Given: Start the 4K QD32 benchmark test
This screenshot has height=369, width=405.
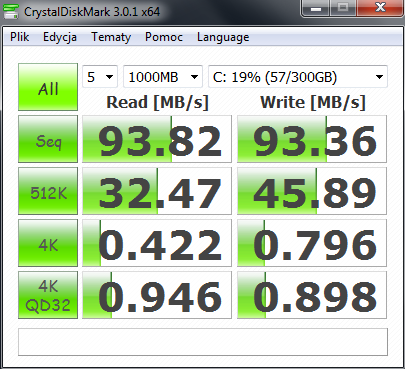Looking at the screenshot, I should [x=48, y=295].
